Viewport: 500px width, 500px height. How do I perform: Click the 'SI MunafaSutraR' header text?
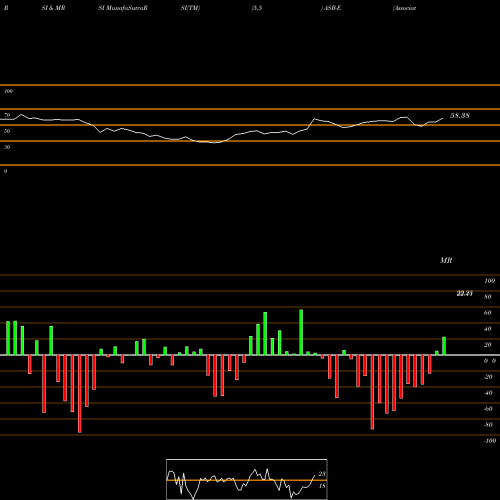pos(123,8)
